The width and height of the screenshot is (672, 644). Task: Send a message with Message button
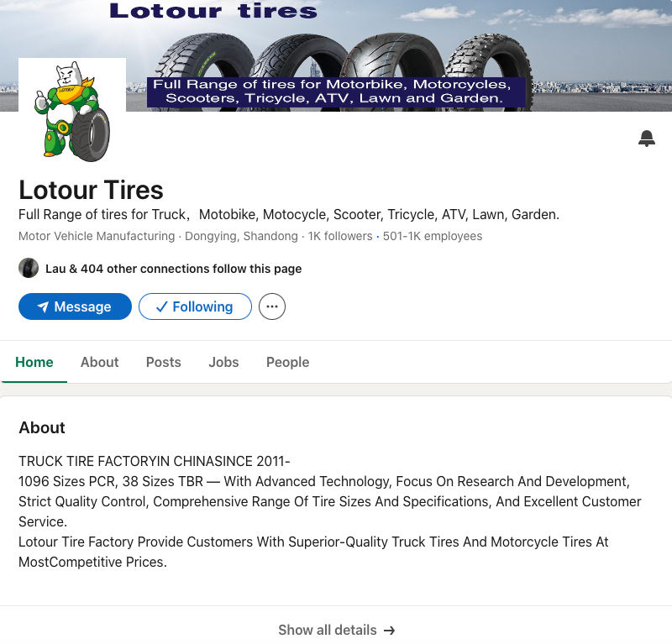75,306
